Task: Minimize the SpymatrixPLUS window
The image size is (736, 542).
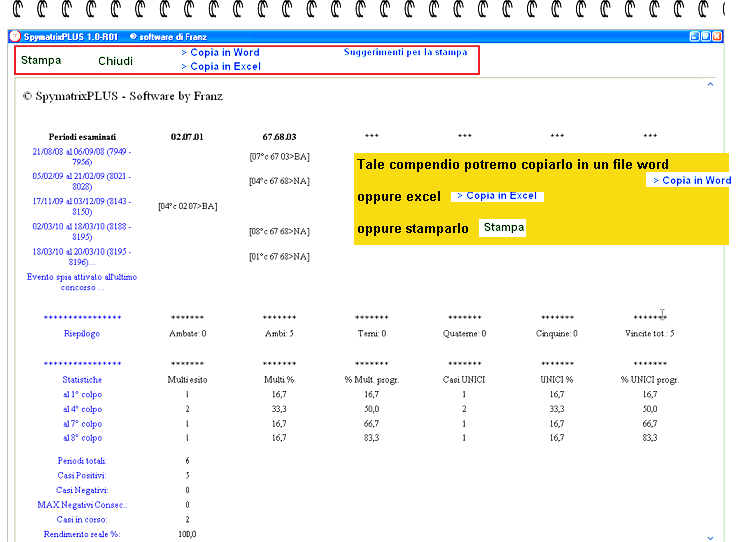Action: click(x=694, y=36)
